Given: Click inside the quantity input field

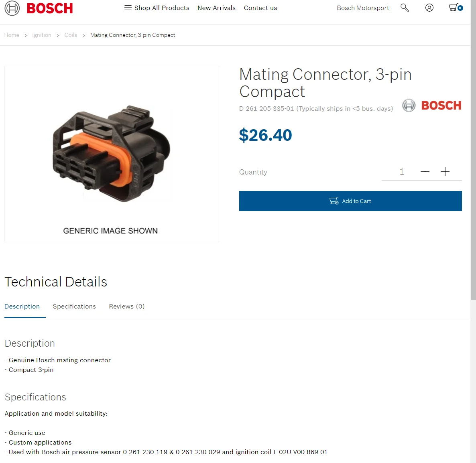Looking at the screenshot, I should (x=402, y=171).
